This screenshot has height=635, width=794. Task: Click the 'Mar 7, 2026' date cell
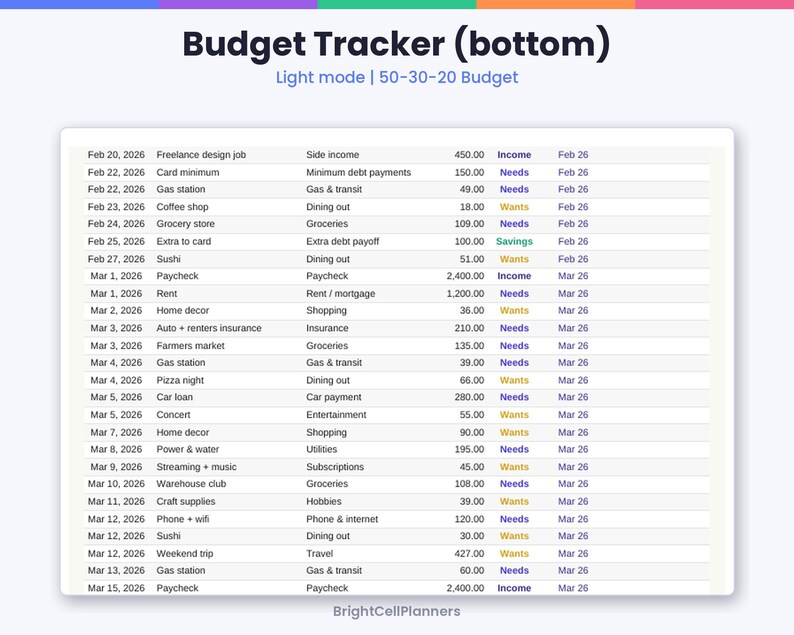116,432
